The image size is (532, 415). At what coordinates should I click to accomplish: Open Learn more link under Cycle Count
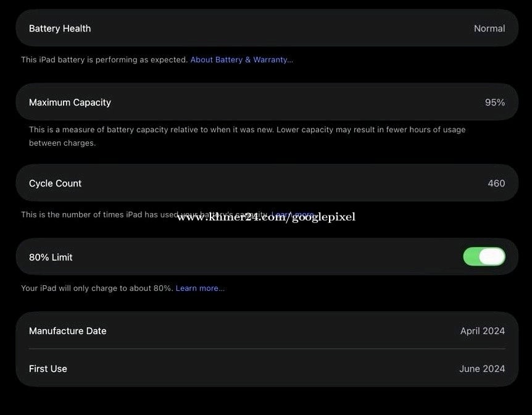pyautogui.click(x=294, y=215)
